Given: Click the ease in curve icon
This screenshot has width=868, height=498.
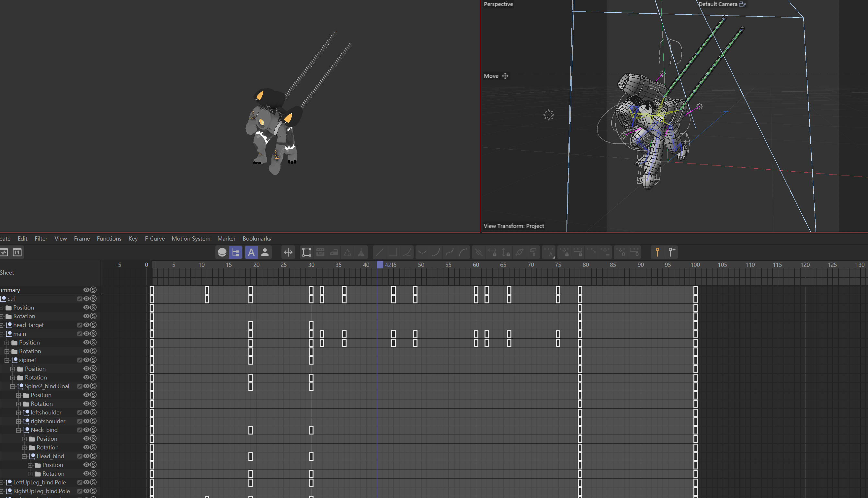Looking at the screenshot, I should [x=436, y=253].
